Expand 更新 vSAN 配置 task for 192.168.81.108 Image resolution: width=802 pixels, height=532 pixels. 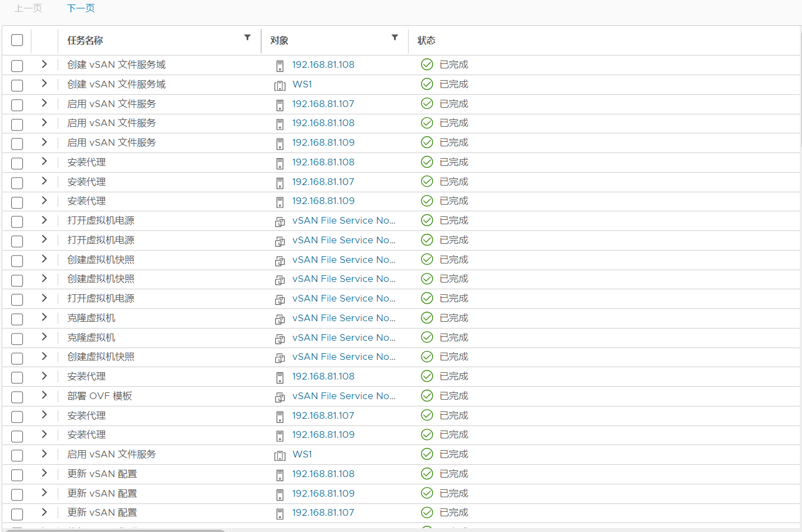coord(44,473)
